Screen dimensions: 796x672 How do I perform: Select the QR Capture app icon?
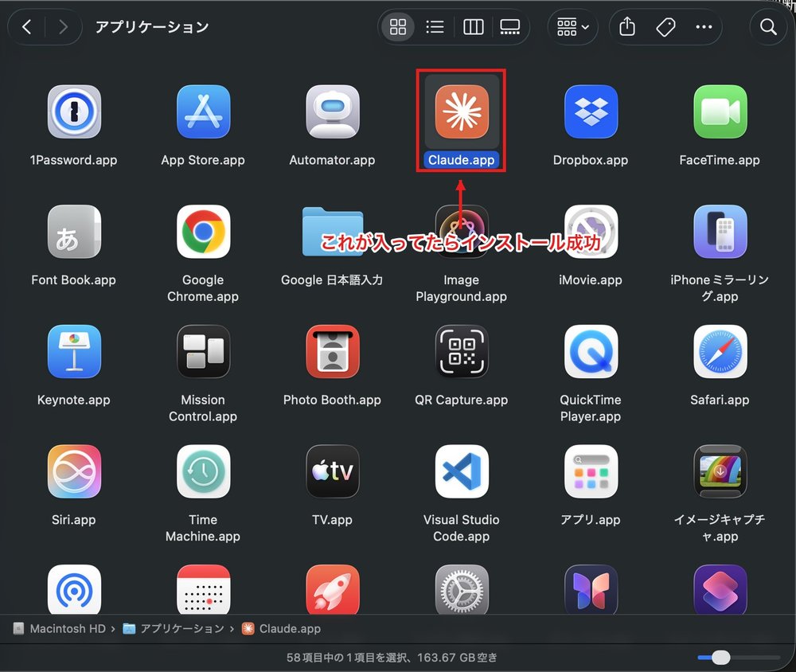462,351
